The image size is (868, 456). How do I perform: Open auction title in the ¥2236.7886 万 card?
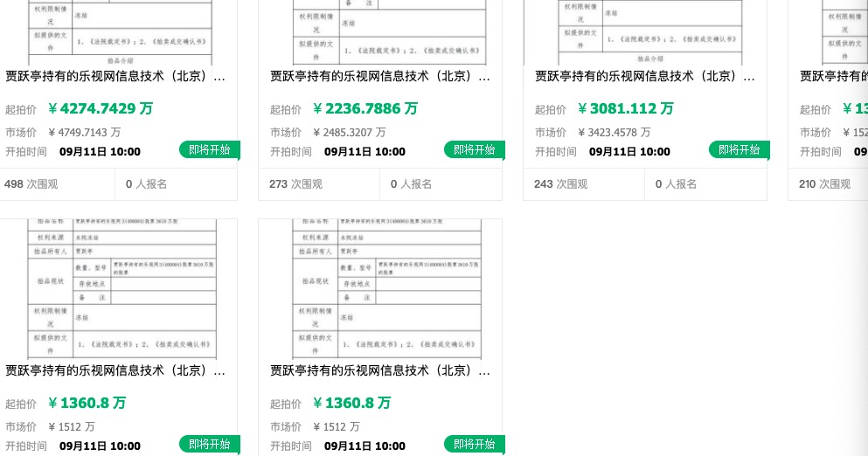point(380,76)
